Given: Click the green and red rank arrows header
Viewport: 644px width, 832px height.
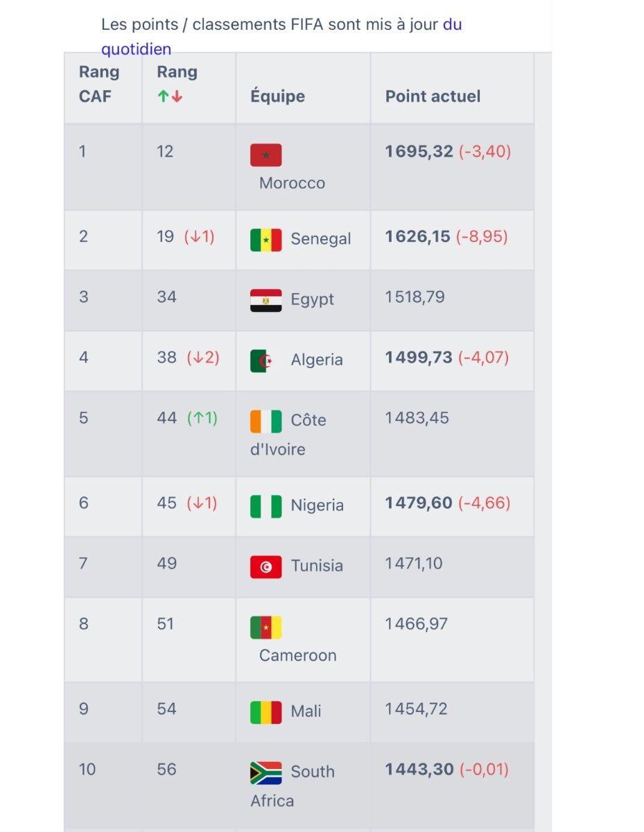Looking at the screenshot, I should click(170, 96).
